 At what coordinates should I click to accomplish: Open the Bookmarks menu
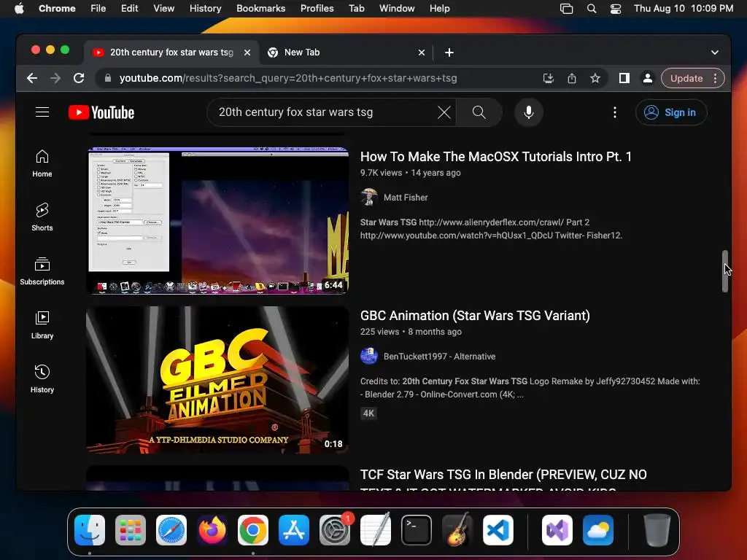point(260,8)
